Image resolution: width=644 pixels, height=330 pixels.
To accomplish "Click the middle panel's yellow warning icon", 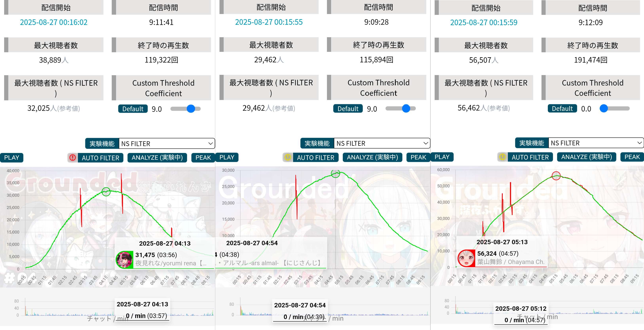I will [288, 157].
